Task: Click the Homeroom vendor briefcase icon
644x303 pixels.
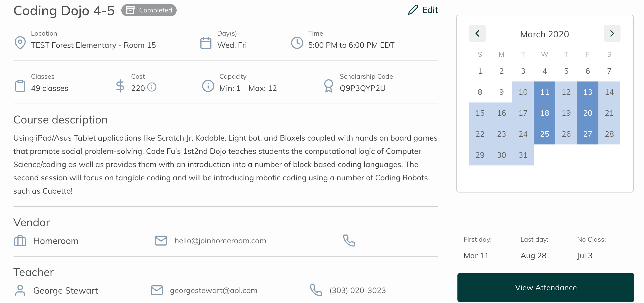Action: [20, 241]
